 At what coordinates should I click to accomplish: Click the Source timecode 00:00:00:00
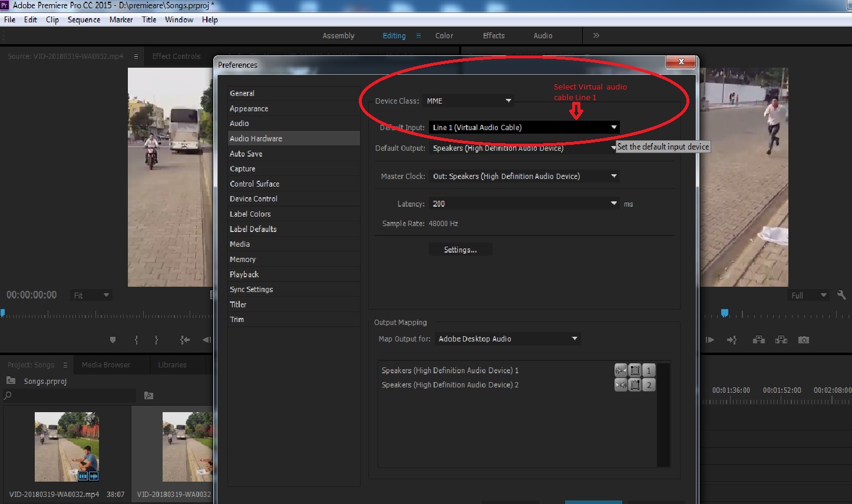32,295
